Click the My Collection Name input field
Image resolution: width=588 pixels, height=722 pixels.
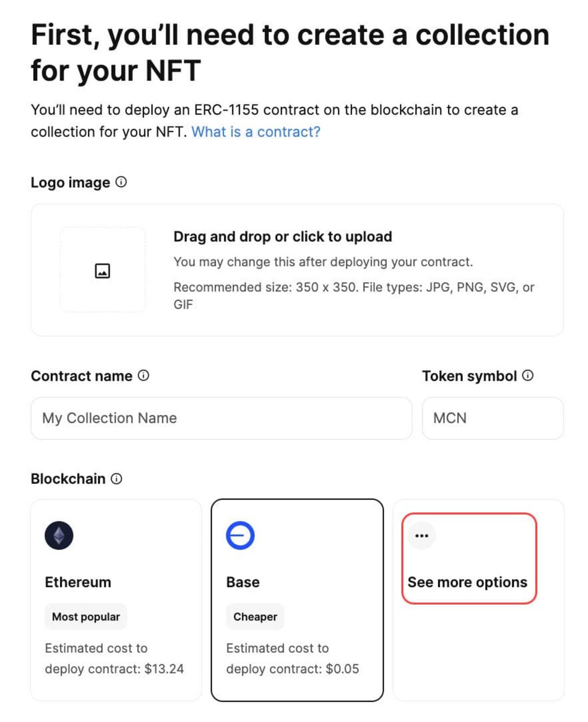pyautogui.click(x=221, y=418)
